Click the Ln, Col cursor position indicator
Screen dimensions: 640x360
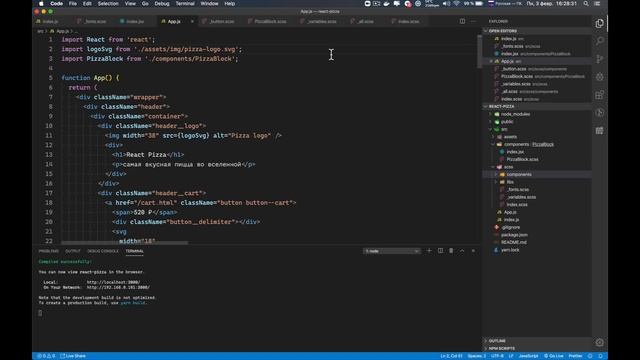coord(451,356)
